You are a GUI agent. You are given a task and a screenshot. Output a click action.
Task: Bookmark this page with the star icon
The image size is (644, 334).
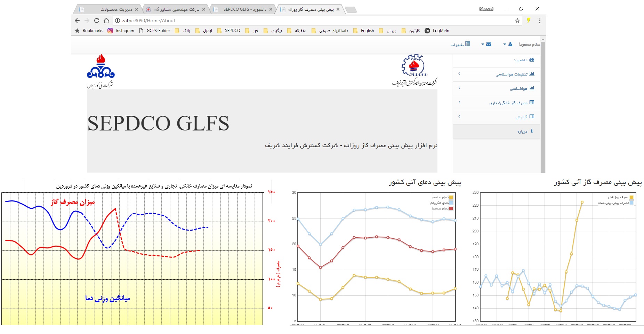517,21
